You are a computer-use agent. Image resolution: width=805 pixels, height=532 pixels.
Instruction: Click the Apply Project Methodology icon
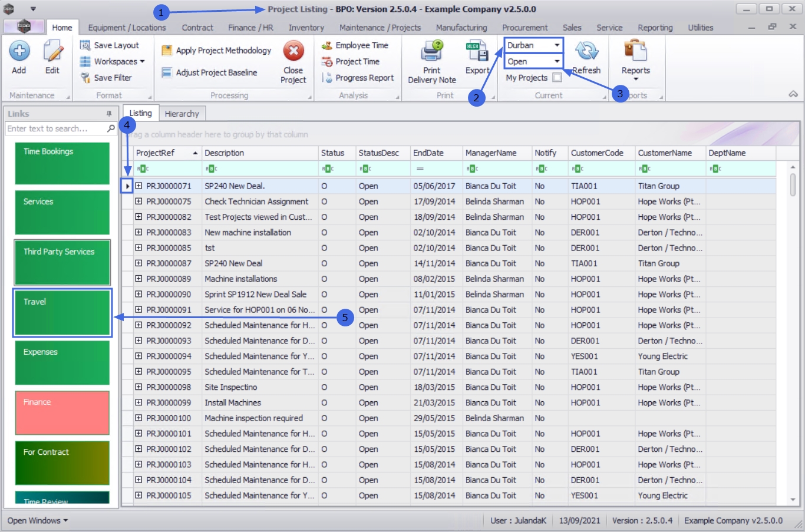click(x=167, y=51)
